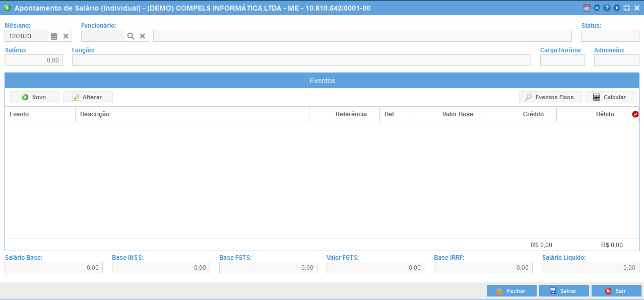644x300 pixels.
Task: Click the Funcionário name field
Action: (x=362, y=36)
